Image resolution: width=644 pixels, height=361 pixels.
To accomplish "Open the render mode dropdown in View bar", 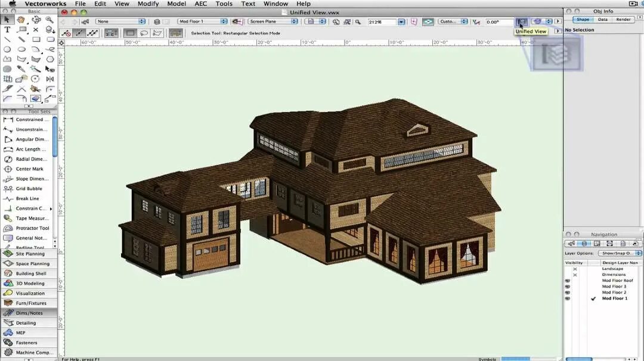I will pos(541,21).
